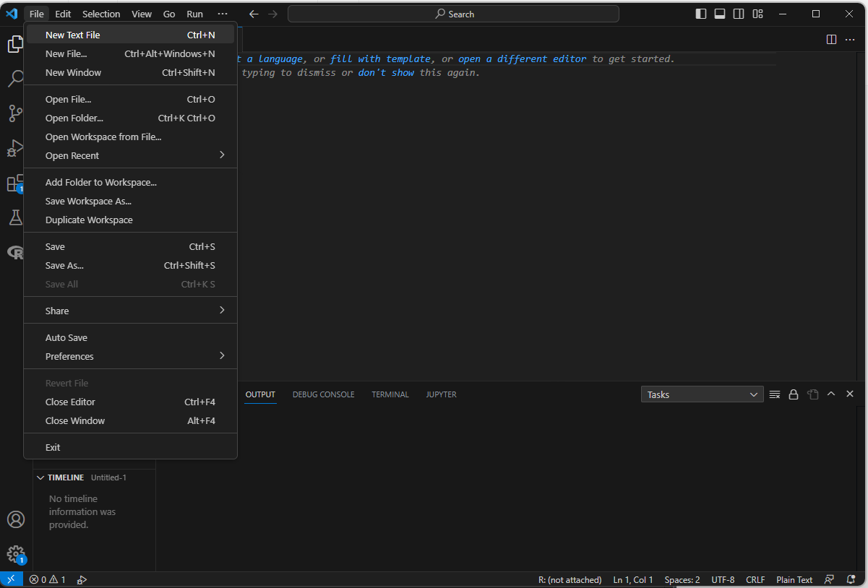Click the Search box in the title bar

point(453,13)
